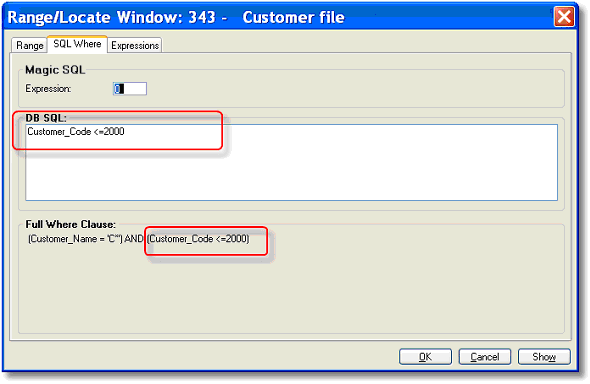Screen dimensions: 590x384
Task: Click the empty area of the DB SQL box
Action: tap(291, 173)
